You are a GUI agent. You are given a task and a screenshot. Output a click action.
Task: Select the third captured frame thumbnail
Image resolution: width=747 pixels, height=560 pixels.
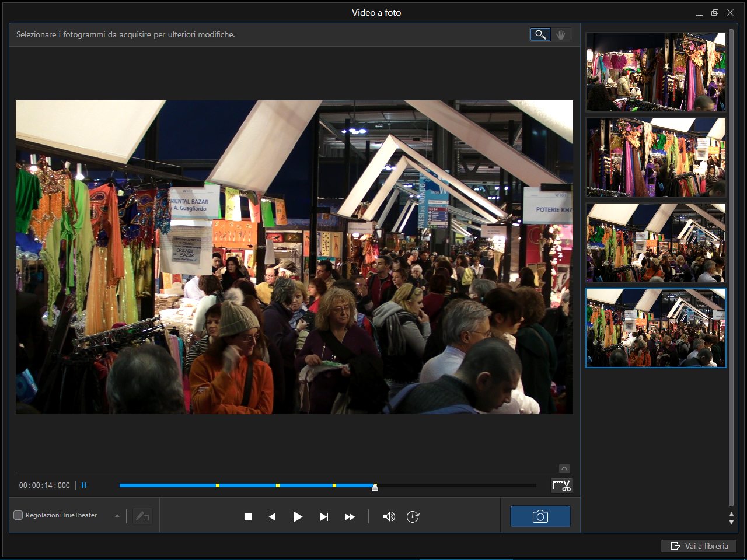[x=656, y=243]
